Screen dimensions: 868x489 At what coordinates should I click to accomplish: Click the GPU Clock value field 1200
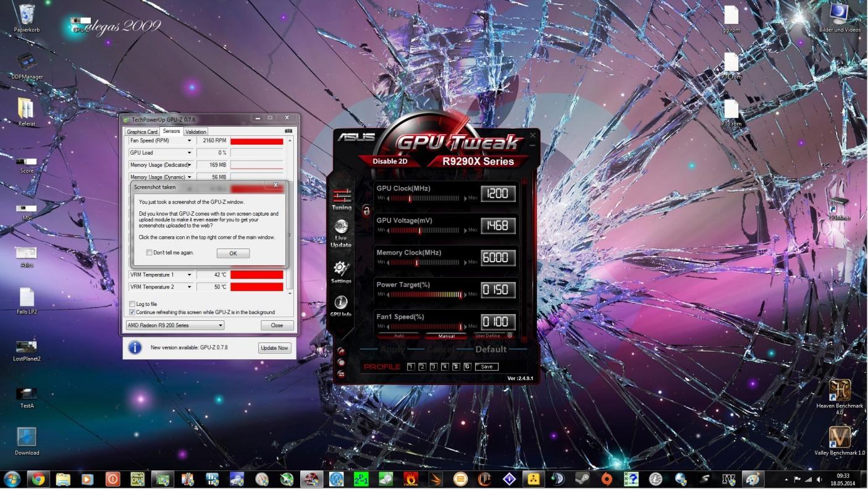click(x=498, y=193)
